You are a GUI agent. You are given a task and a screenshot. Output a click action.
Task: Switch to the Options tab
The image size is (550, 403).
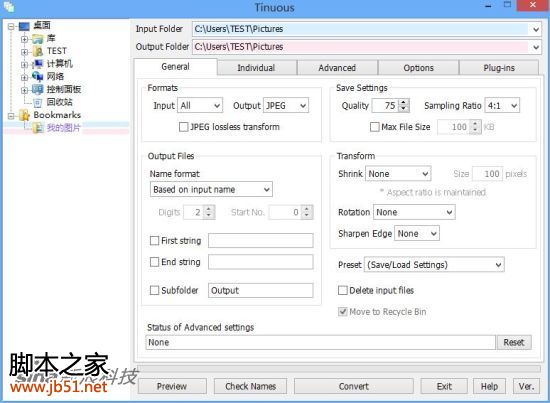point(418,68)
